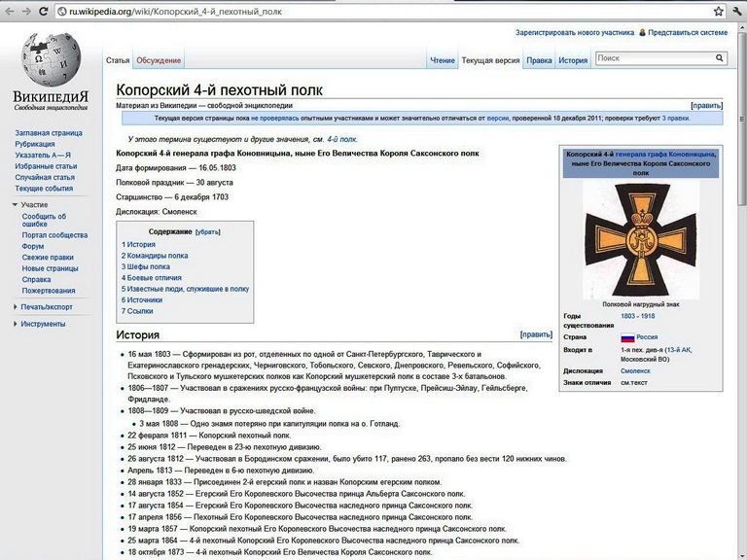747x560 pixels.
Task: Click the browser Forward arrow
Action: point(26,11)
